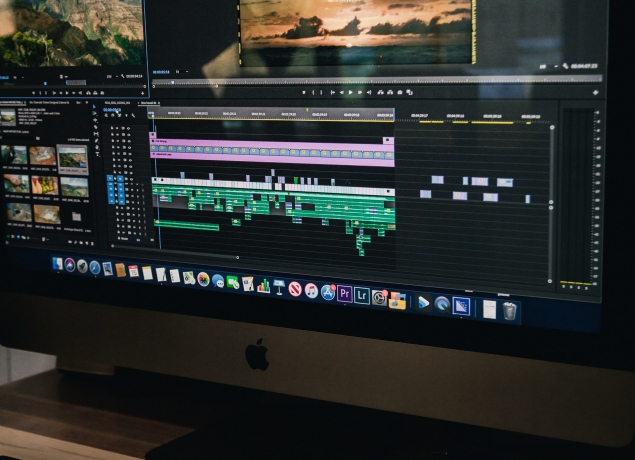Select the long green audio clip on lower track
The height and width of the screenshot is (460, 635).
click(186, 225)
